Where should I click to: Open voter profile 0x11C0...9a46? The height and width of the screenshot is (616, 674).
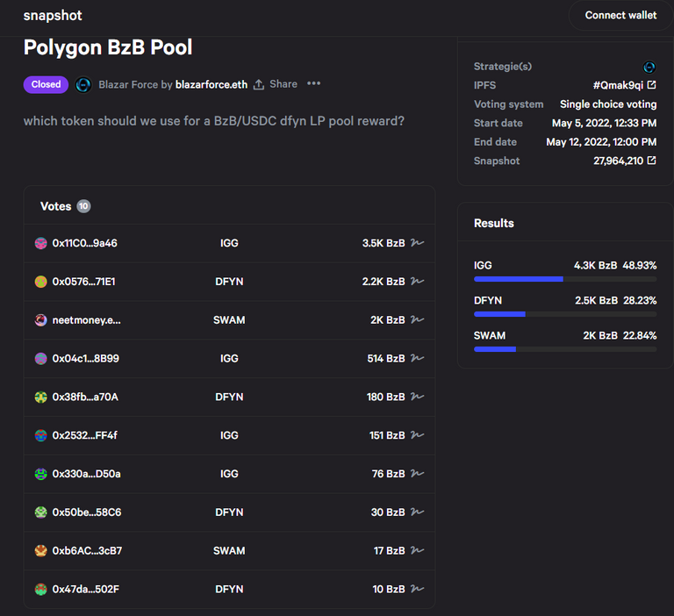click(84, 243)
